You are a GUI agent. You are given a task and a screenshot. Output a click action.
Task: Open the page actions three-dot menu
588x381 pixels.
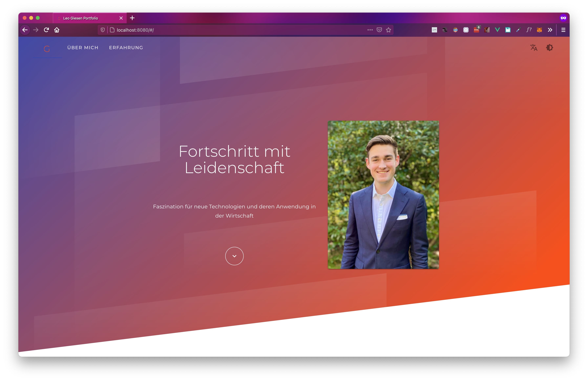coord(370,30)
